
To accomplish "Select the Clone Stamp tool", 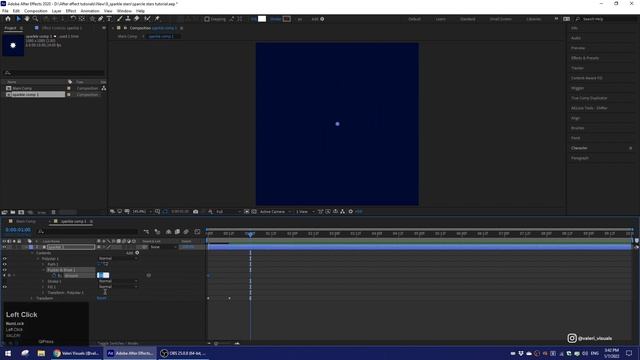I will click(128, 19).
